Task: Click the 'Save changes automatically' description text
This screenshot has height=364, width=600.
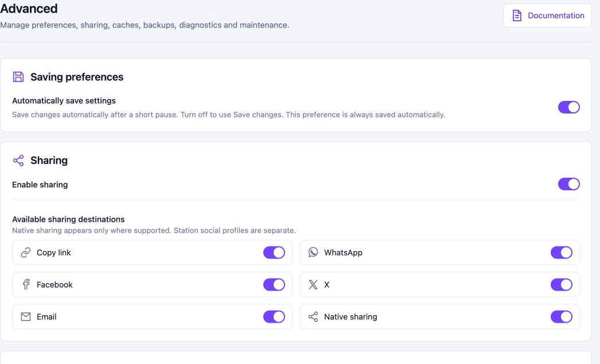Action: click(228, 115)
